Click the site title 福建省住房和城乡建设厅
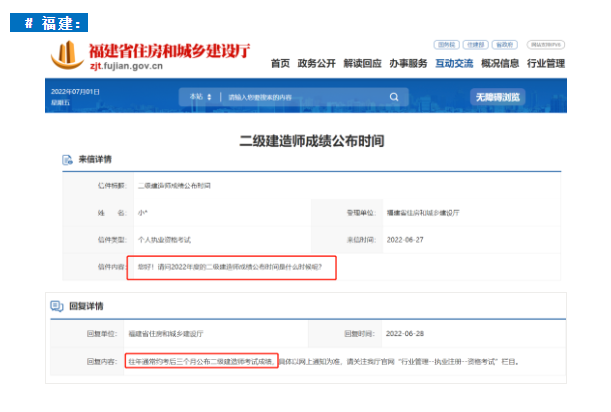The height and width of the screenshot is (412, 611). (x=170, y=51)
